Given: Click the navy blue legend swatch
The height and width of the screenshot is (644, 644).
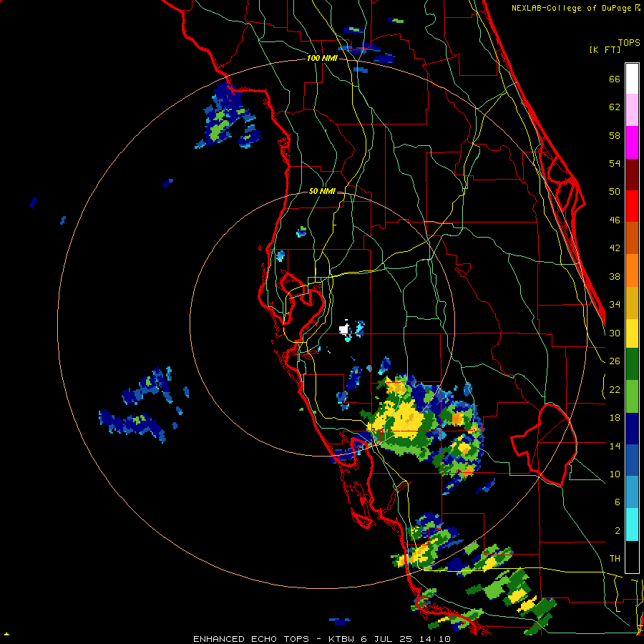Looking at the screenshot, I should point(632,429).
